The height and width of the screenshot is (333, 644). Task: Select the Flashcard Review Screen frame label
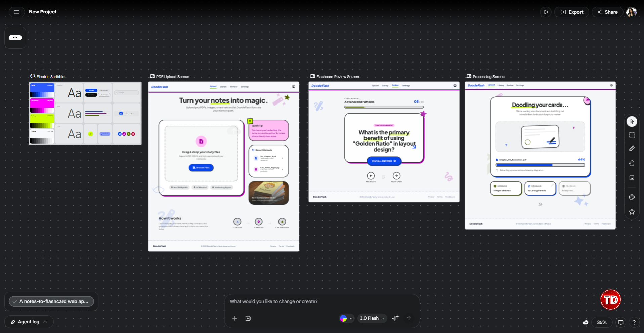pos(337,76)
